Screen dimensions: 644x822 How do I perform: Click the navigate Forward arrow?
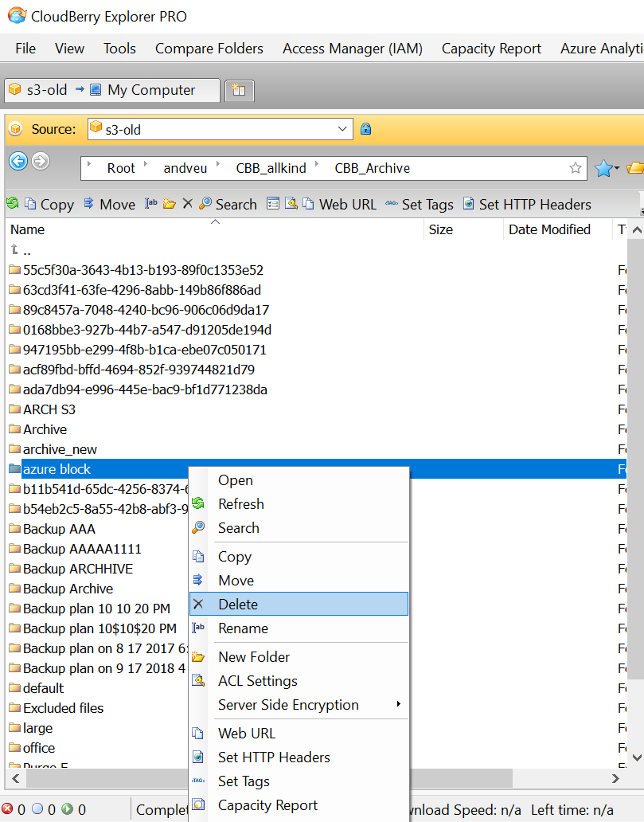coord(41,161)
